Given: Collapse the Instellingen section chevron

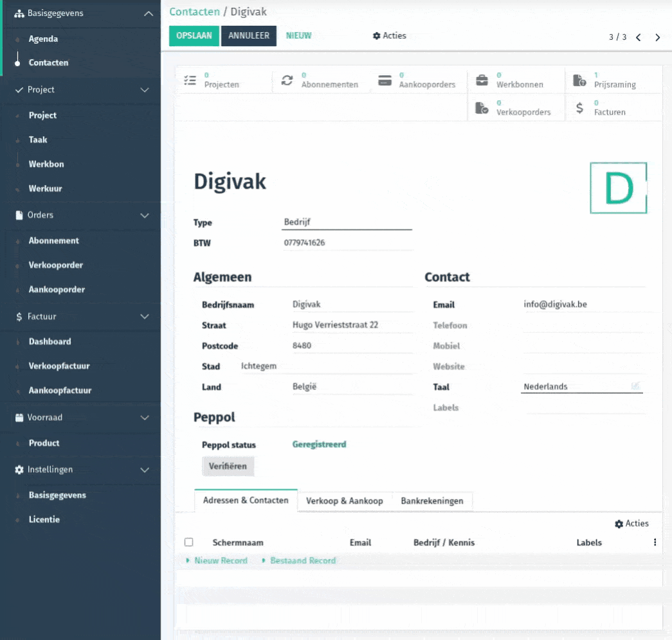Looking at the screenshot, I should click(145, 470).
